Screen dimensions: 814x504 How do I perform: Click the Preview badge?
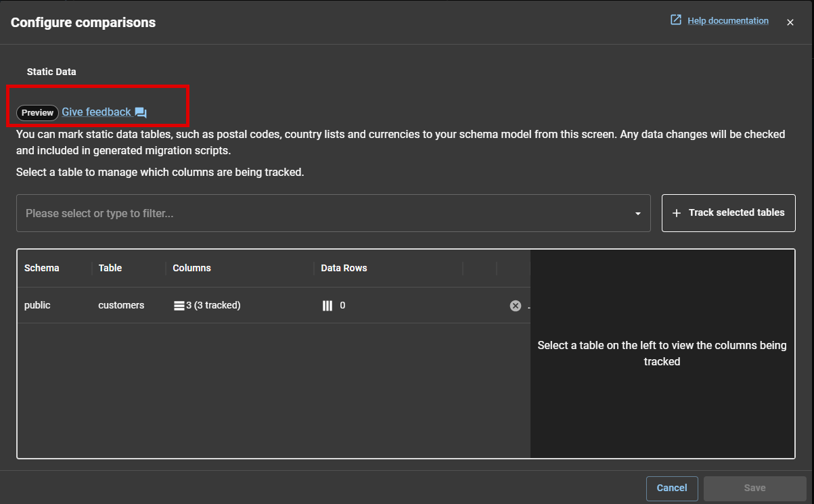click(x=37, y=113)
